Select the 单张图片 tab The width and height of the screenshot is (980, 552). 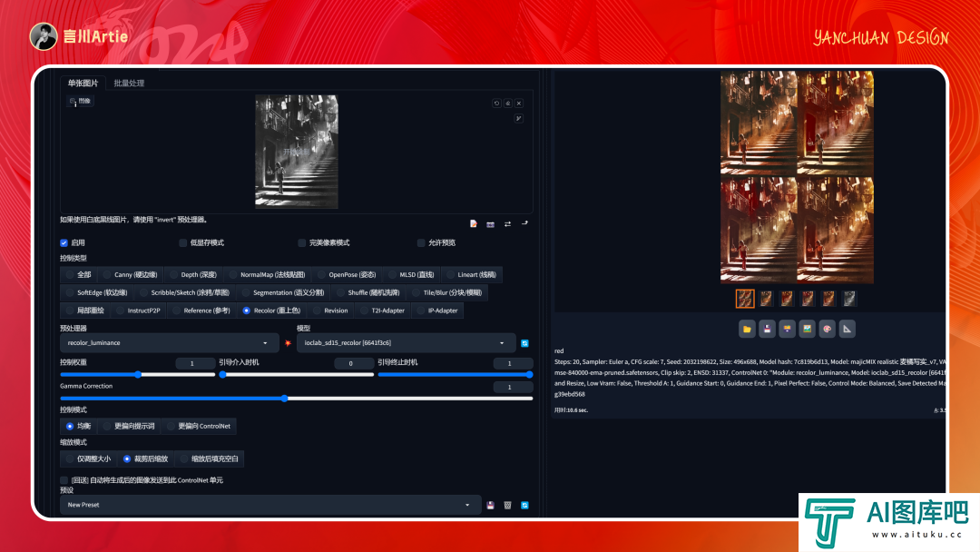coord(83,83)
